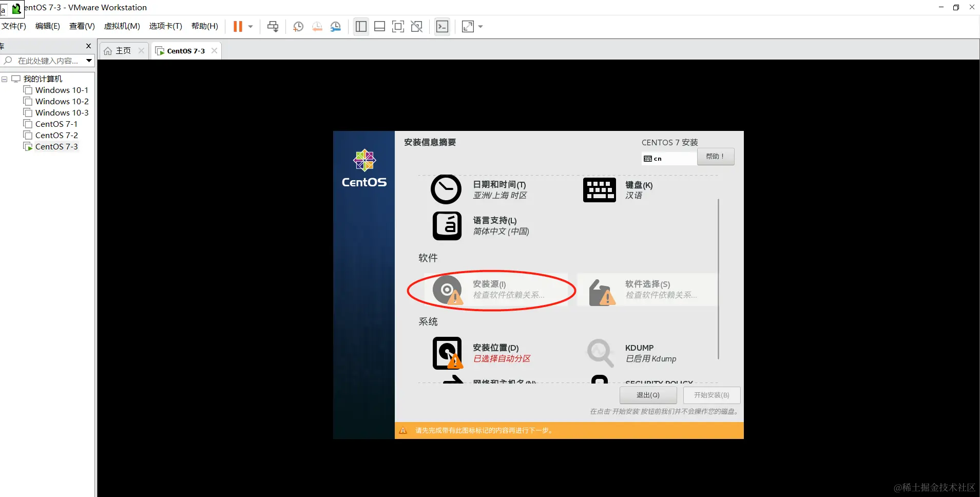Image resolution: width=980 pixels, height=497 pixels.
Task: Open the 帮助(H) menu
Action: [x=205, y=26]
